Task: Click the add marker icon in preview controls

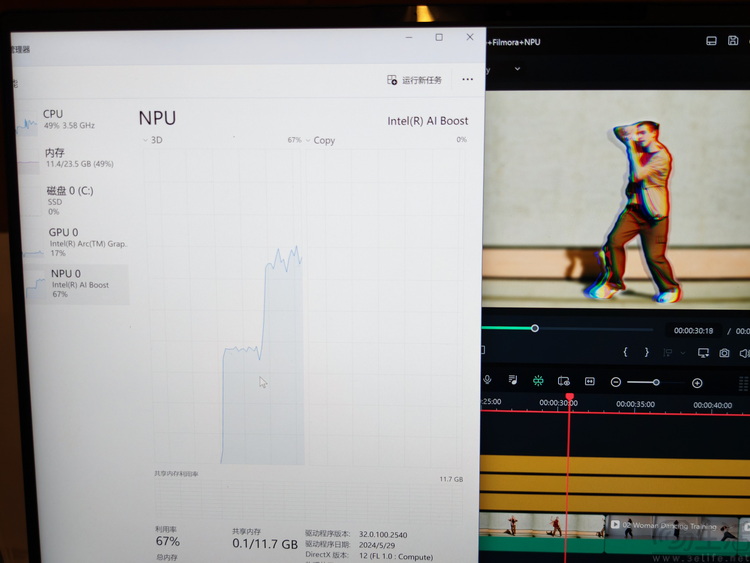Action: point(668,353)
